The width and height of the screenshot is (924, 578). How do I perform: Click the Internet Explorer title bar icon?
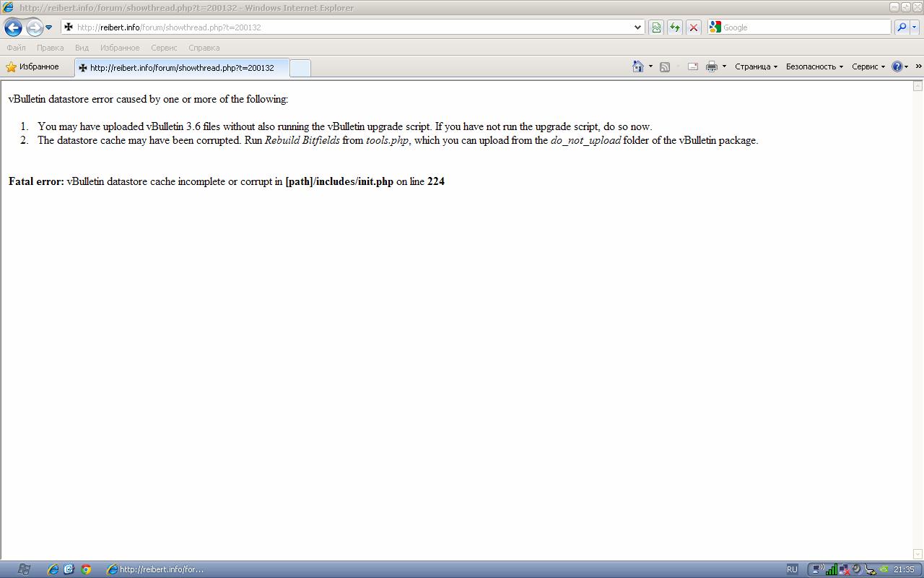click(x=8, y=7)
